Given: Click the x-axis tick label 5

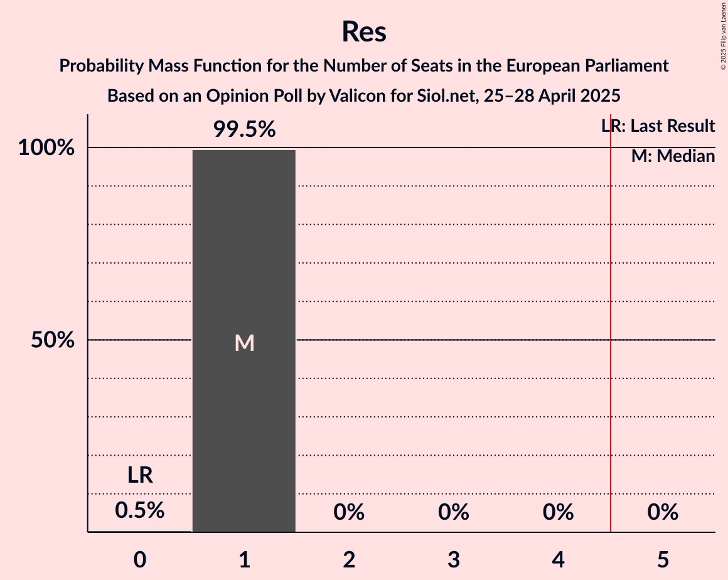Looking at the screenshot, I should point(663,559).
